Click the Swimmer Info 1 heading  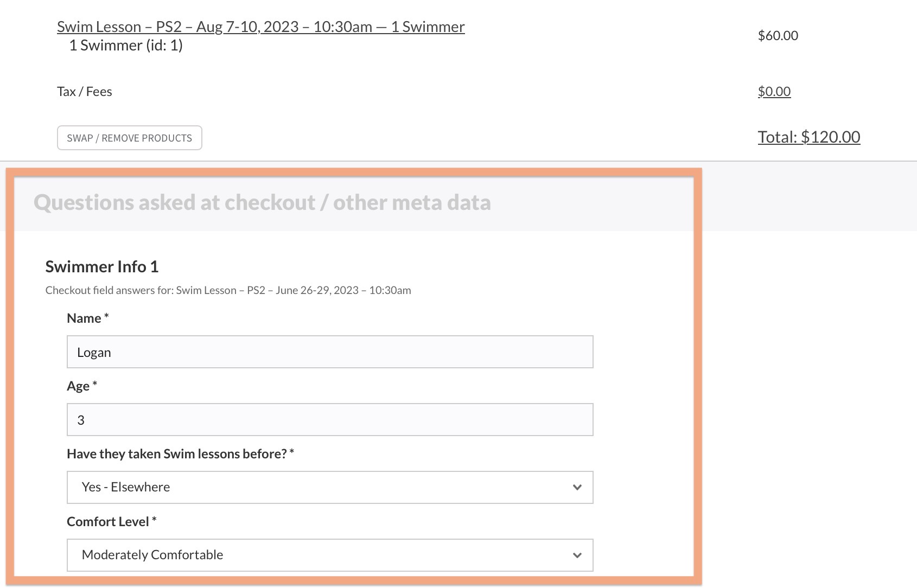101,266
